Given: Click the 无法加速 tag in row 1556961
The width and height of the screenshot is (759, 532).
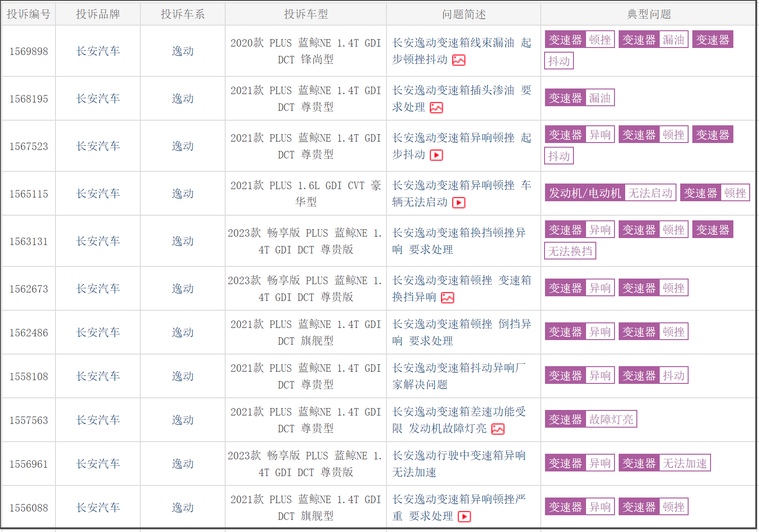Looking at the screenshot, I should point(664,463).
